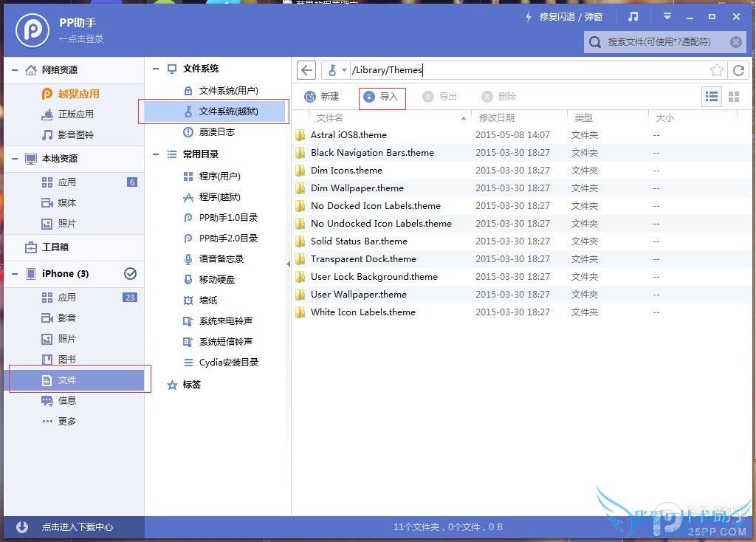The width and height of the screenshot is (756, 542).
Task: Collapse the 网络资源 section
Action: pos(15,70)
